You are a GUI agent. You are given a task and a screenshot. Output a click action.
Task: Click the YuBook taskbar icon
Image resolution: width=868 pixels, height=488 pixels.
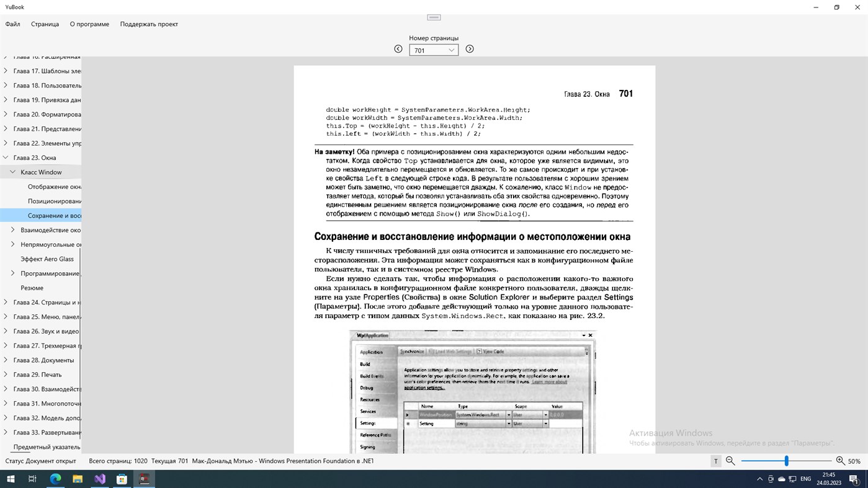coord(145,479)
